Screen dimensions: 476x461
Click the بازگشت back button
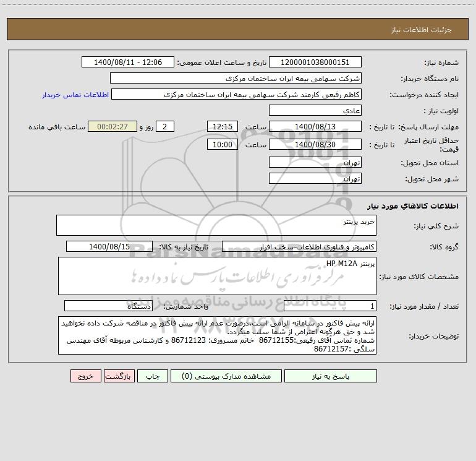(x=119, y=376)
